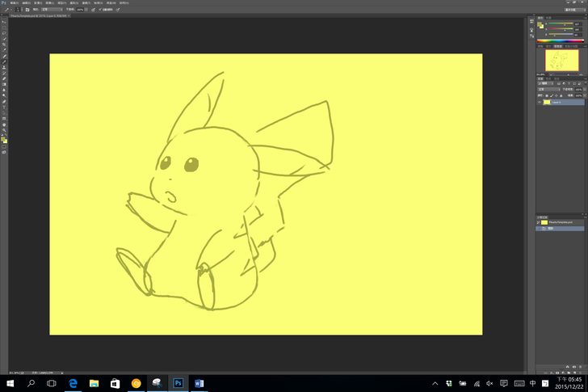
Task: Open Microsoft Word from the taskbar
Action: 199,383
